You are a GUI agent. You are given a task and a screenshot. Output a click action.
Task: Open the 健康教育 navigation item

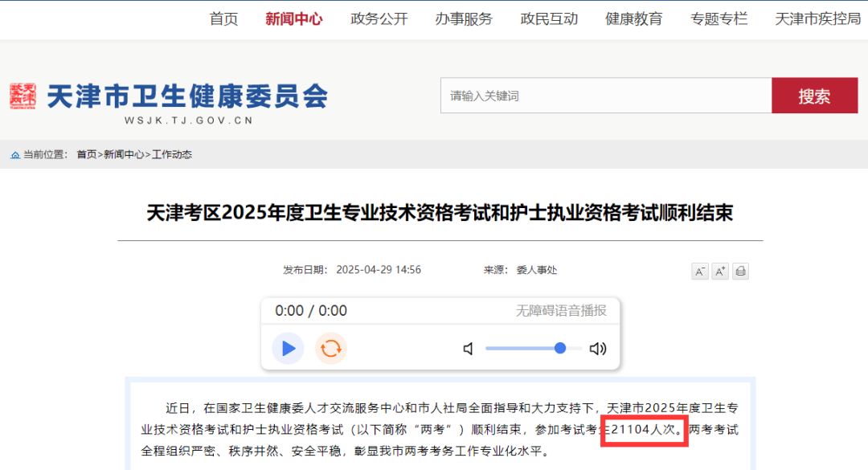[x=634, y=18]
